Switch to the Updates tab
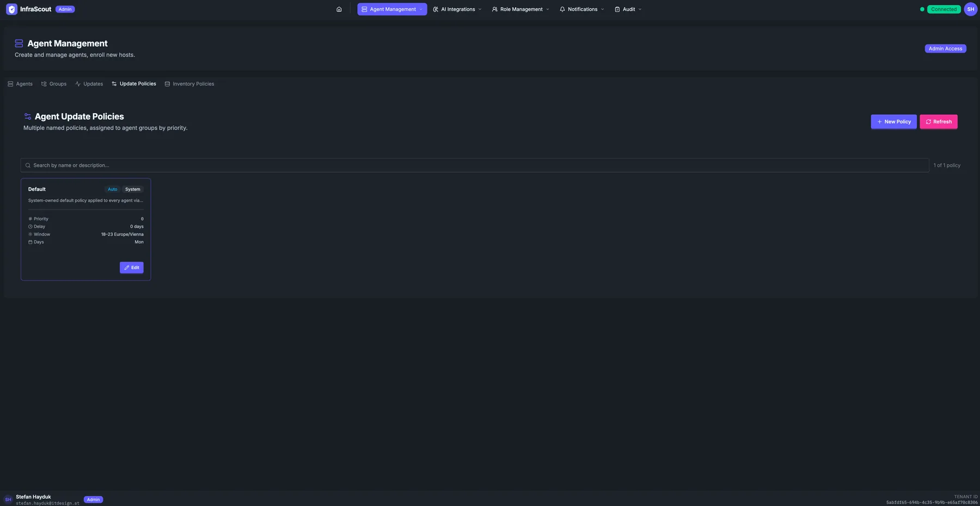Image resolution: width=980 pixels, height=506 pixels. 89,84
